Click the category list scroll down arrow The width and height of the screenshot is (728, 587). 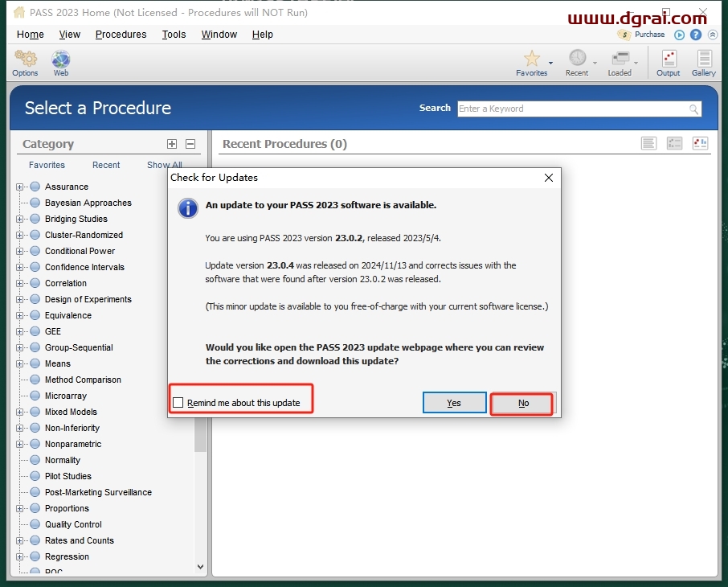tap(201, 567)
